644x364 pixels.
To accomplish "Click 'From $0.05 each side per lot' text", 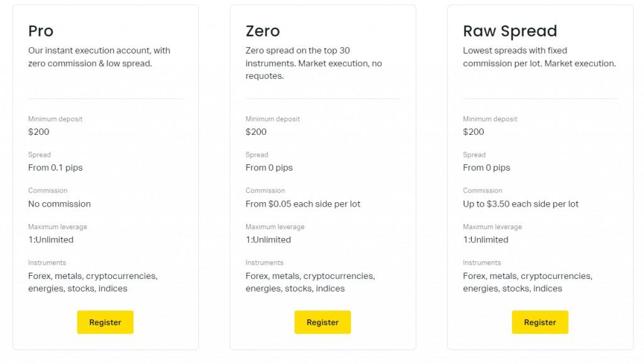I will [x=303, y=203].
